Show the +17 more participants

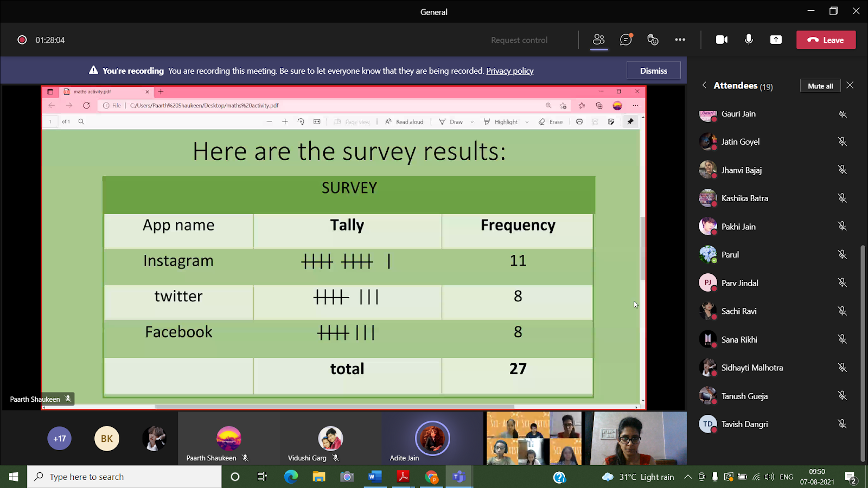(60, 439)
